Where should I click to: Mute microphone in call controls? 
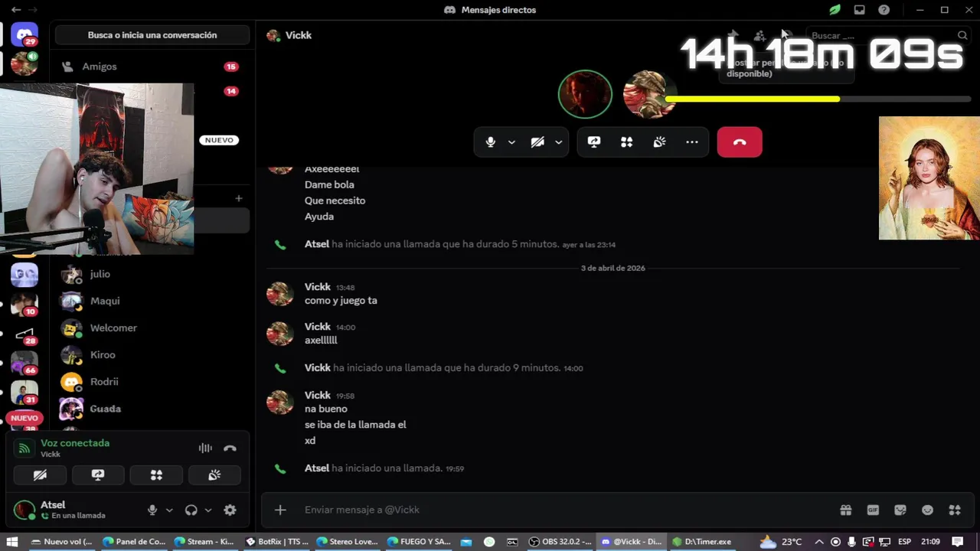click(491, 142)
